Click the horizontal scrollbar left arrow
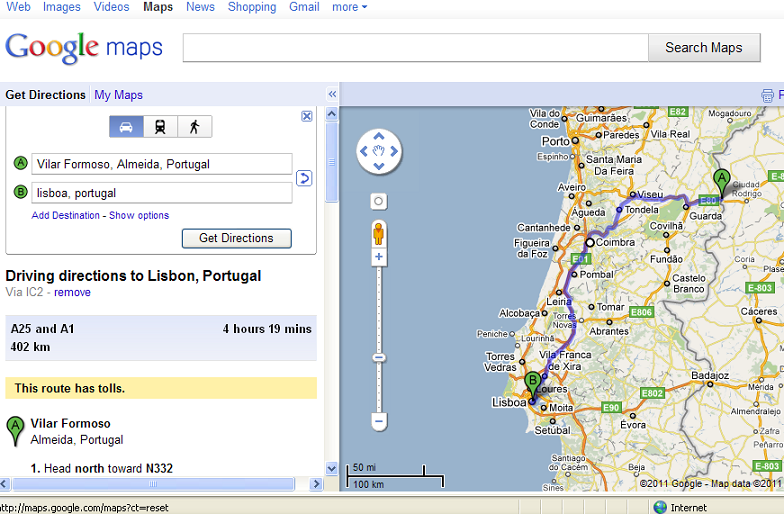The image size is (784, 514). [4, 484]
